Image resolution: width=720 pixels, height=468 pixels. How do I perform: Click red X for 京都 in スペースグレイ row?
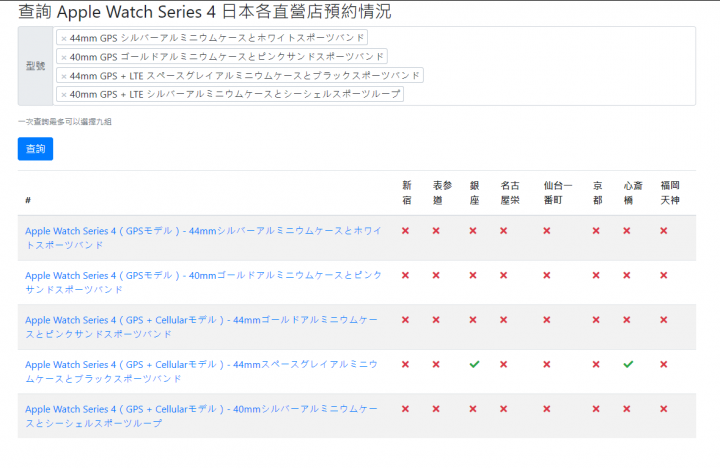pos(596,364)
